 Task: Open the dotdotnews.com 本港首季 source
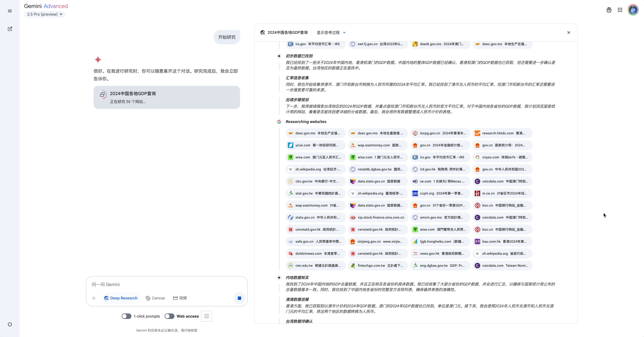click(x=315, y=253)
